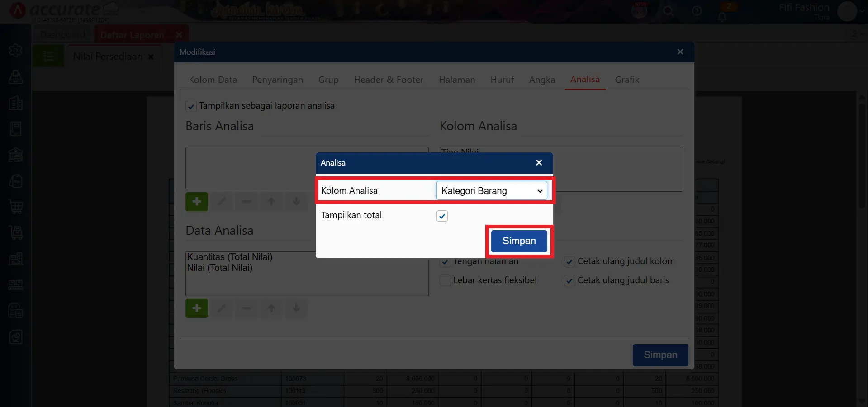868x407 pixels.
Task: Switch to the Grafik tab
Action: [627, 80]
